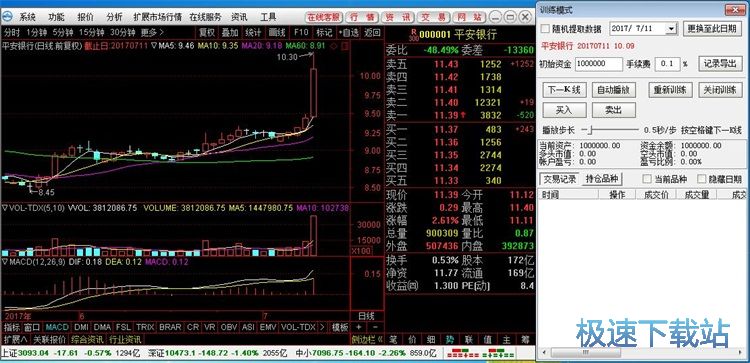Click the 统计 toolbar button
Image resolution: width=750 pixels, height=363 pixels.
tap(253, 33)
